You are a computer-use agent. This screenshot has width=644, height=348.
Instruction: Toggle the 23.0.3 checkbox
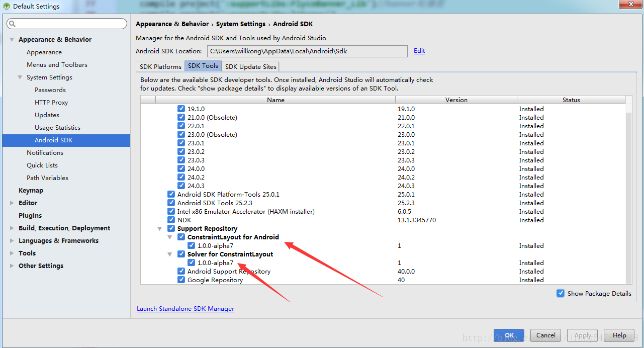(x=181, y=160)
